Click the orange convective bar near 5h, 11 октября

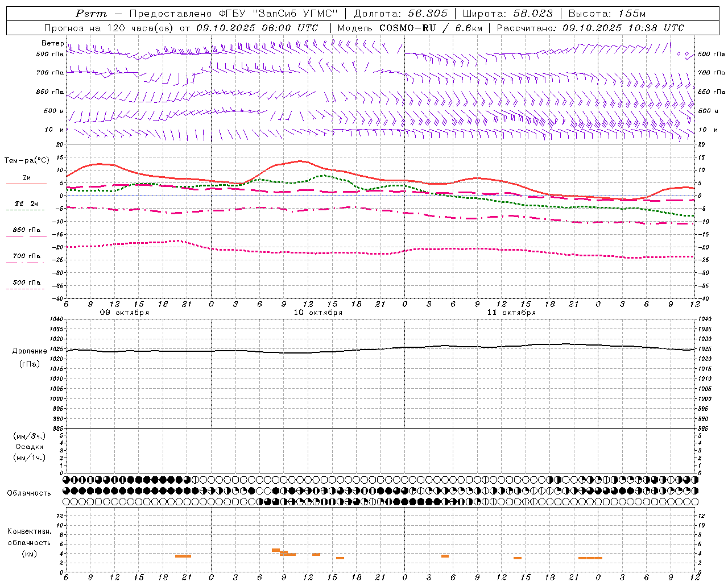click(x=445, y=556)
